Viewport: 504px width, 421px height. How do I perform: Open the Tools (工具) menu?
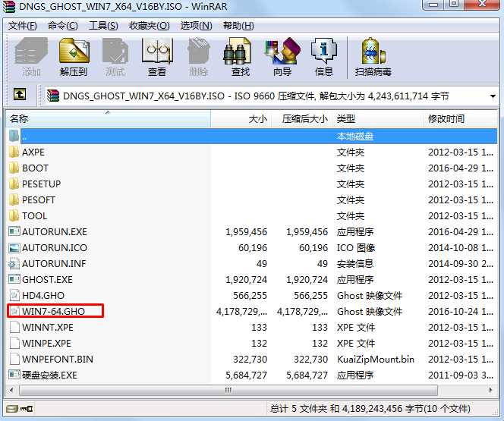tap(103, 26)
